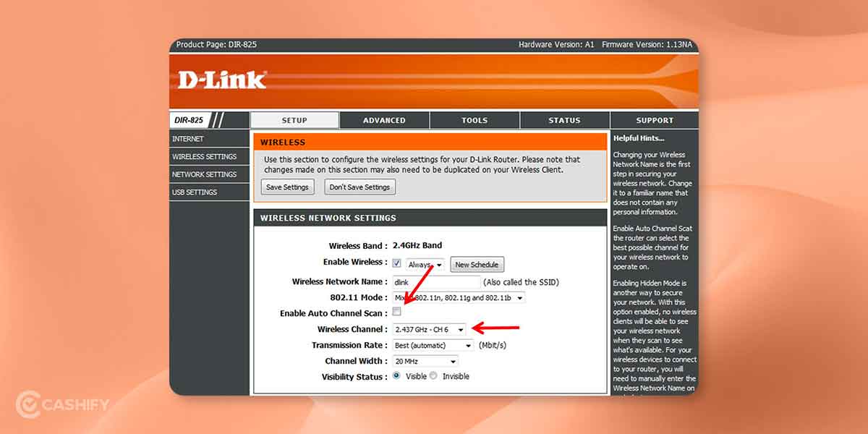Select INTERNET in the sidebar
This screenshot has width=868, height=434.
(x=209, y=139)
